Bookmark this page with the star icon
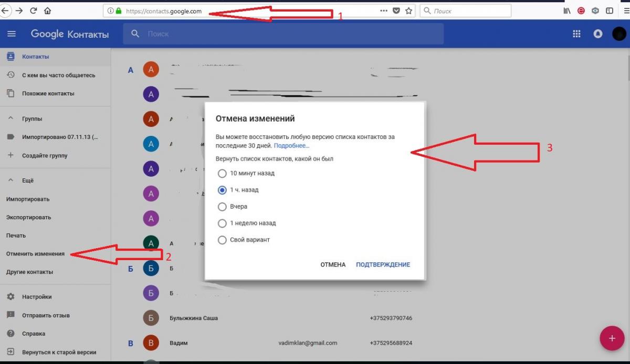This screenshot has height=364, width=630. pyautogui.click(x=408, y=10)
